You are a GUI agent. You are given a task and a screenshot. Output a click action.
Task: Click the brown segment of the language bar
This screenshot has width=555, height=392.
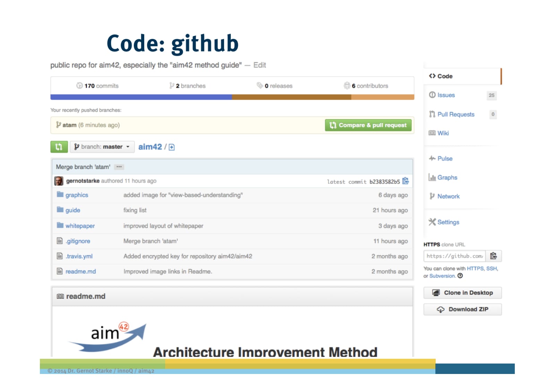292,97
